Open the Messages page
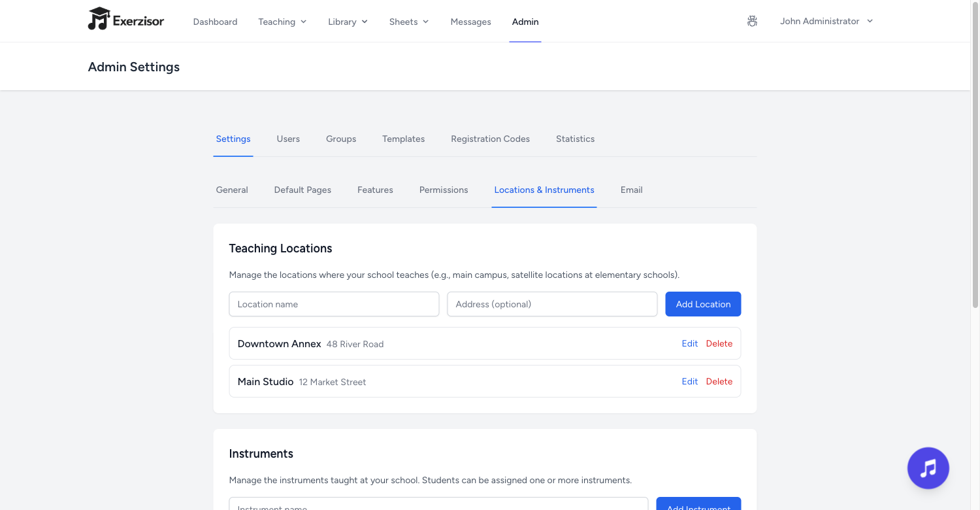This screenshot has width=980, height=510. point(470,22)
